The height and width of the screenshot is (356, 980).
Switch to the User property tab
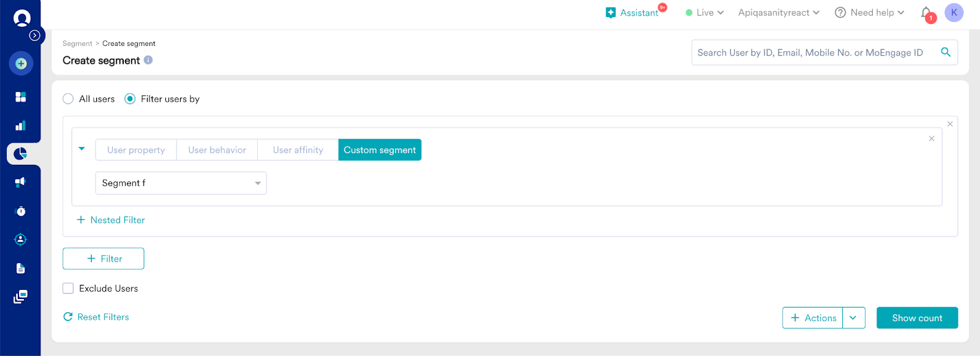tap(136, 150)
